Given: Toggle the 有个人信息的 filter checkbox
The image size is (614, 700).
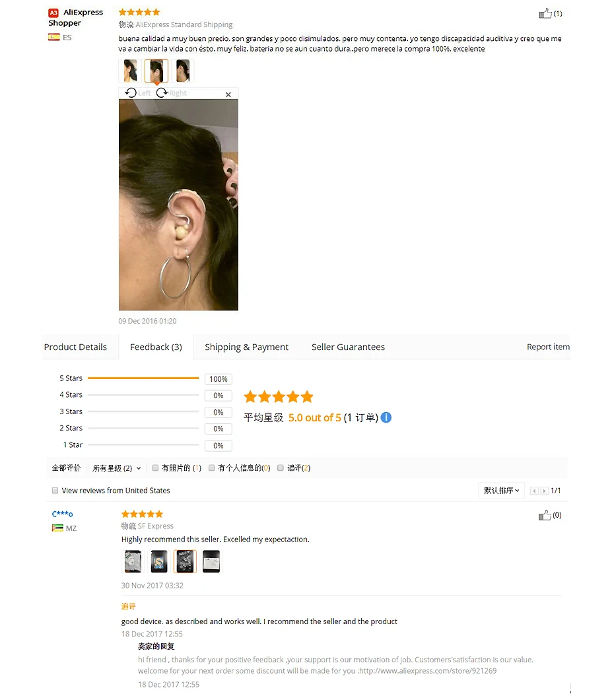Looking at the screenshot, I should pos(212,468).
